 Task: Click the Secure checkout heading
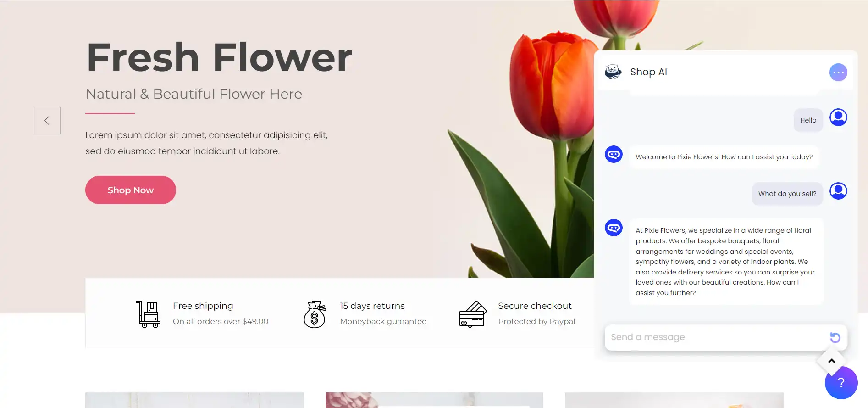point(535,306)
